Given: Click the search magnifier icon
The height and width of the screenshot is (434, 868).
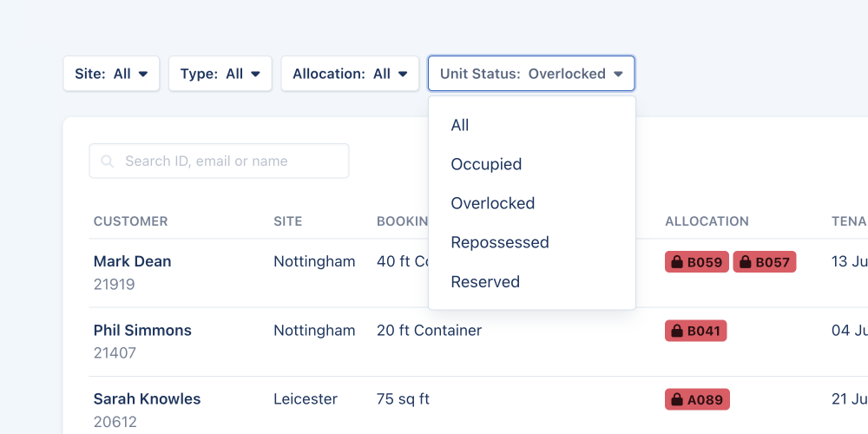Looking at the screenshot, I should [x=108, y=161].
